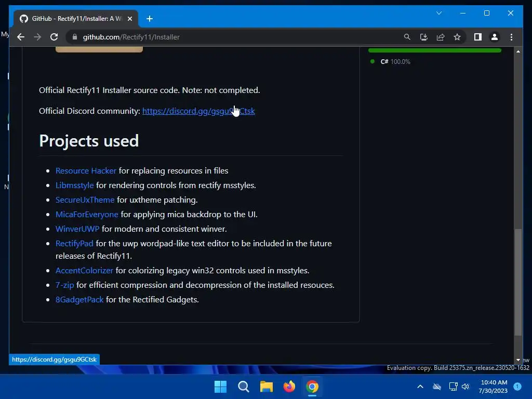Open Chrome three-dot menu
The height and width of the screenshot is (399, 532).
[x=511, y=37]
